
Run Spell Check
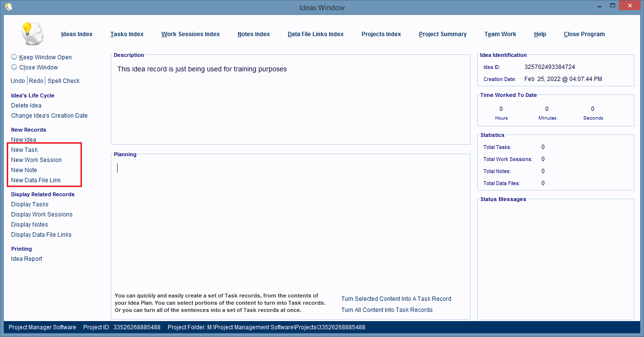tap(64, 81)
